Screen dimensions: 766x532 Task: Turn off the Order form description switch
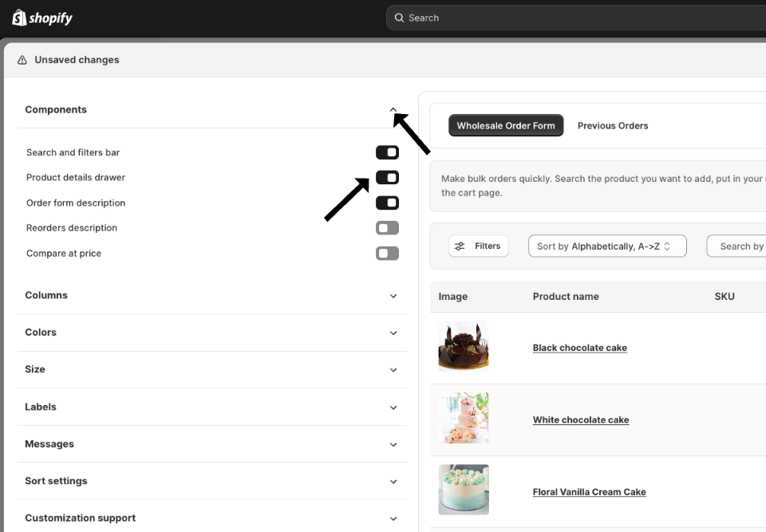coord(387,203)
